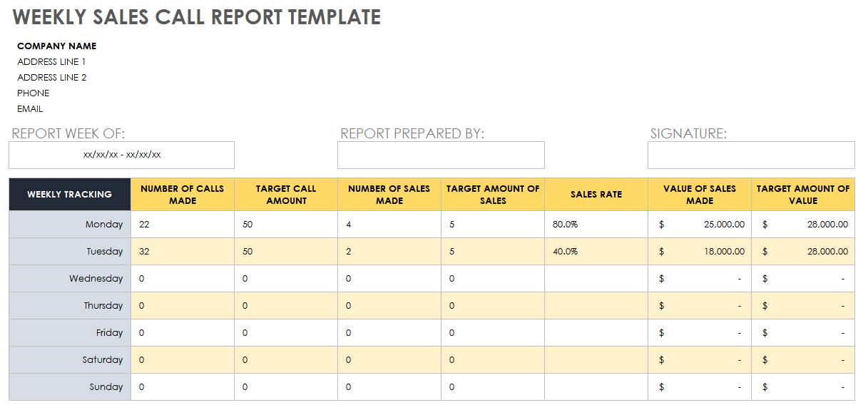Select the Sunday row label
Image resolution: width=868 pixels, height=405 pixels.
70,387
